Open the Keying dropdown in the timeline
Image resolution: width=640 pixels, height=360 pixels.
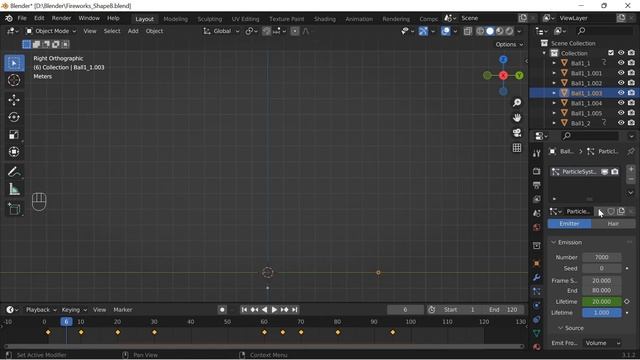pos(74,310)
